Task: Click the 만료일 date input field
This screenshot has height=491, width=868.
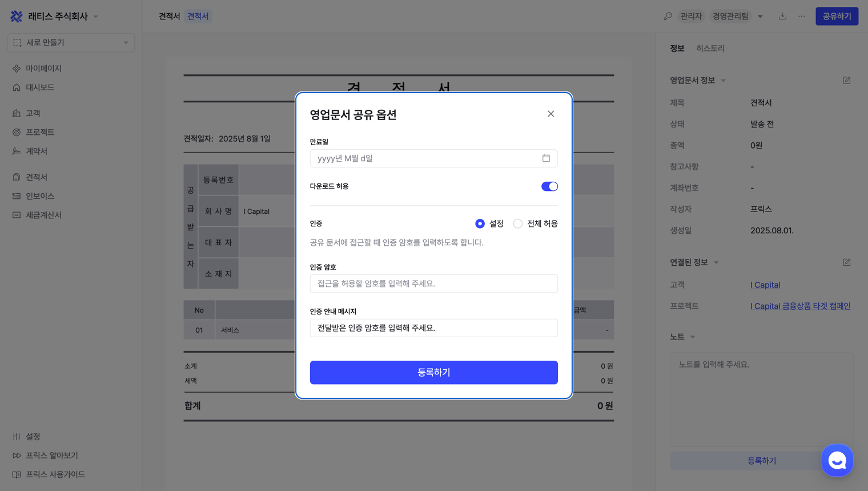Action: point(433,158)
